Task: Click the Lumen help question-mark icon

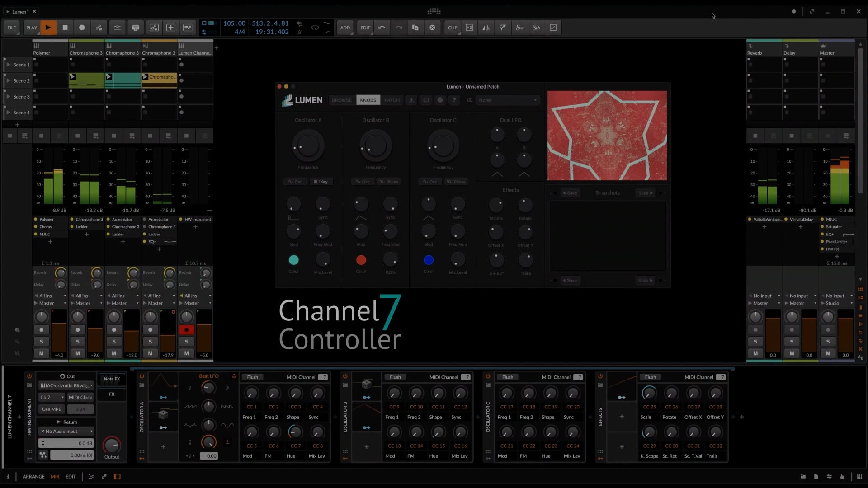Action: [x=454, y=100]
